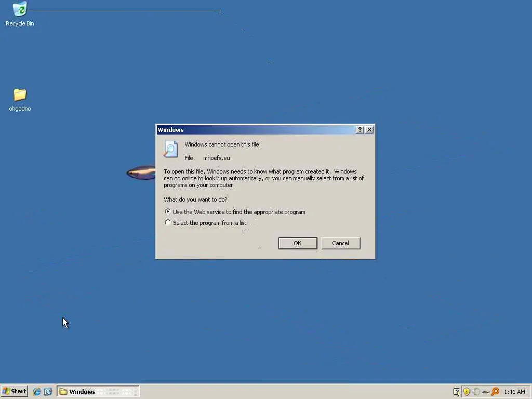Click the gray round tray icon
The height and width of the screenshot is (399, 532).
point(476,392)
